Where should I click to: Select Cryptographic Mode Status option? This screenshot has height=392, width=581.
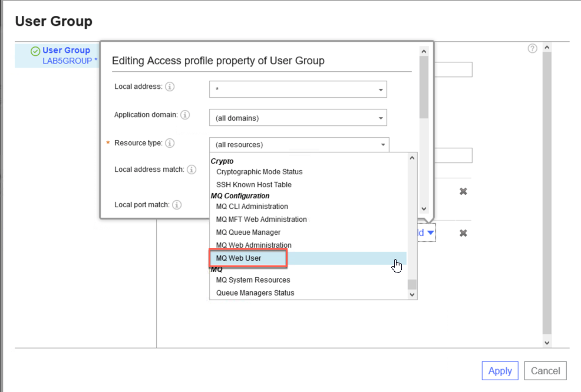point(259,172)
